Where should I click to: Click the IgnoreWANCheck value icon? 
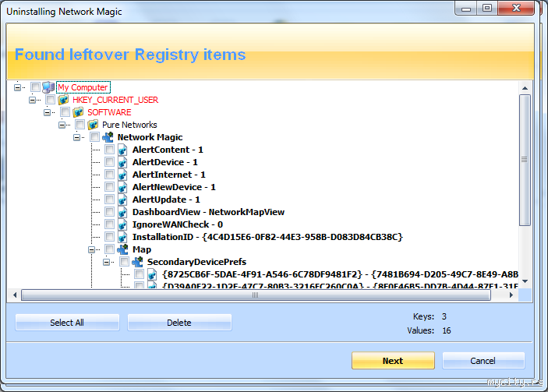[122, 224]
